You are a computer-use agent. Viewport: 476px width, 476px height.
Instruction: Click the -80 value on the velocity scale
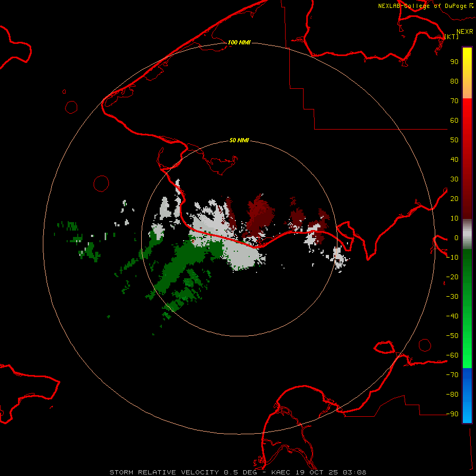coord(452,395)
